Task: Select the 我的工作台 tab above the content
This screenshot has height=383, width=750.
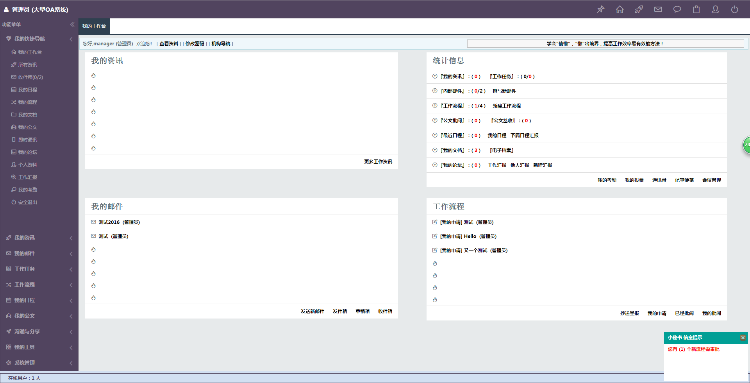Action: 94,26
